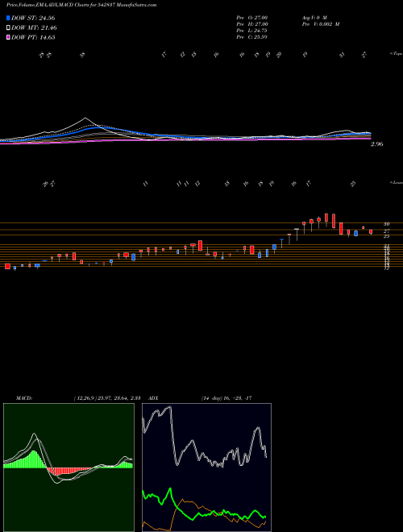The image size is (403, 532).
Task: Select the 'DOW MT: 21.46' legend label
Action: click(34, 28)
